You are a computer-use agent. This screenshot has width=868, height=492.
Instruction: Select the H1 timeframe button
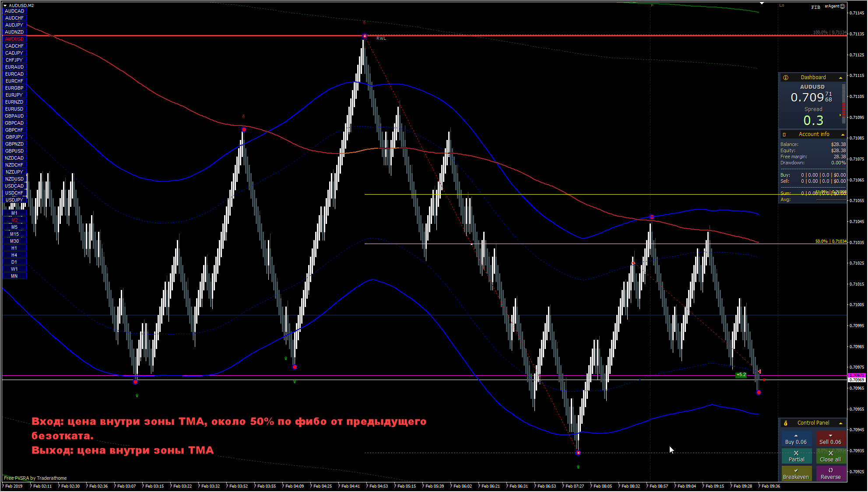click(x=14, y=248)
